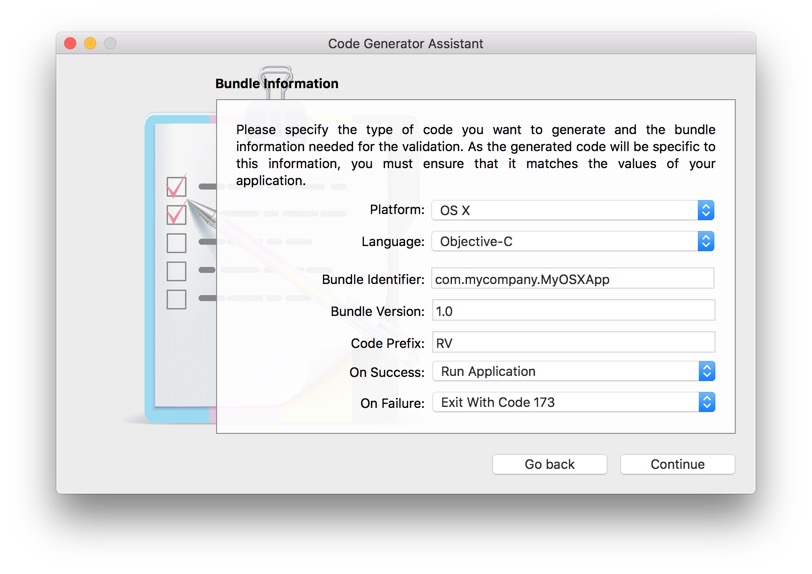Viewport: 812px width, 574px height.
Task: Click the first red-checked box on the clipboard
Action: (176, 187)
